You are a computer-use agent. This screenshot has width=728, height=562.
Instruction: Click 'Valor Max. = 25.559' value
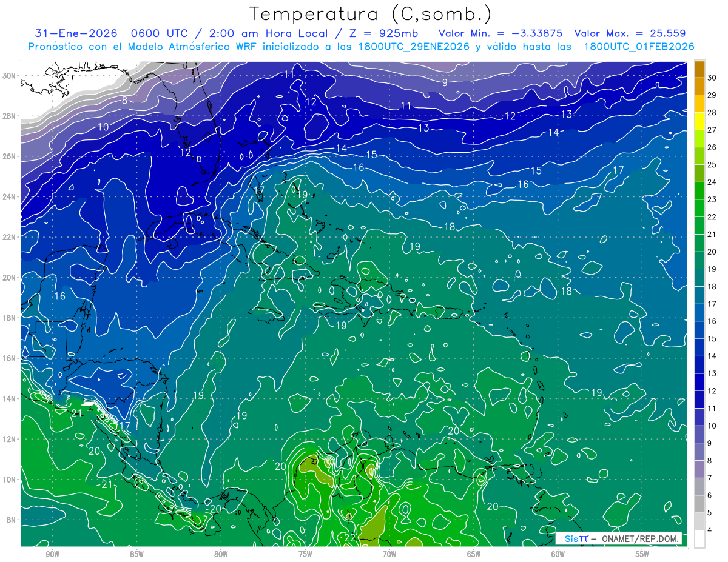630,33
